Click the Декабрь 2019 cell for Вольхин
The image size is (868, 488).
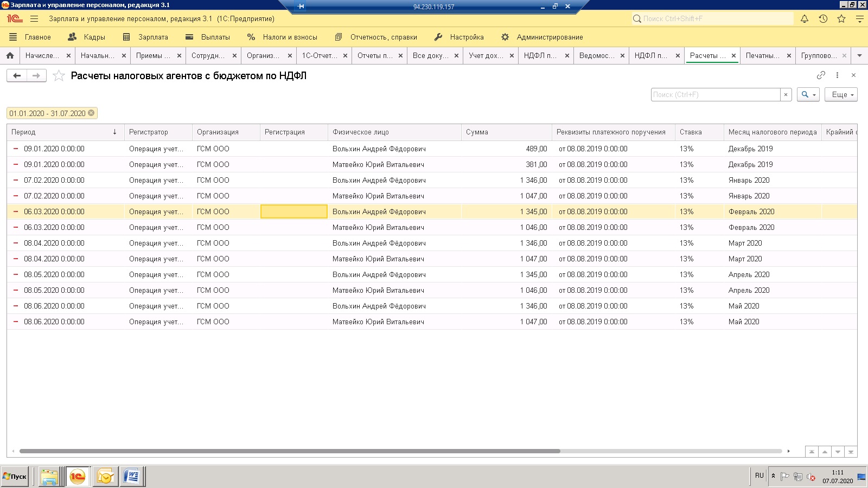point(773,149)
